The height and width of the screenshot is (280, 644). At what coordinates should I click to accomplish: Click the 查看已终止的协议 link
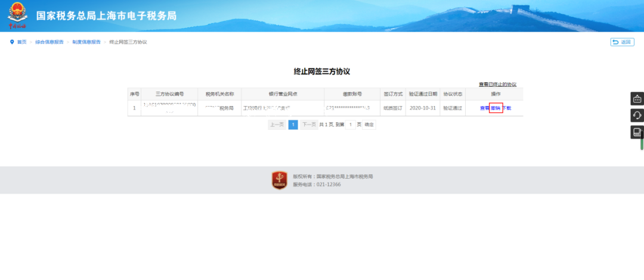click(x=497, y=85)
